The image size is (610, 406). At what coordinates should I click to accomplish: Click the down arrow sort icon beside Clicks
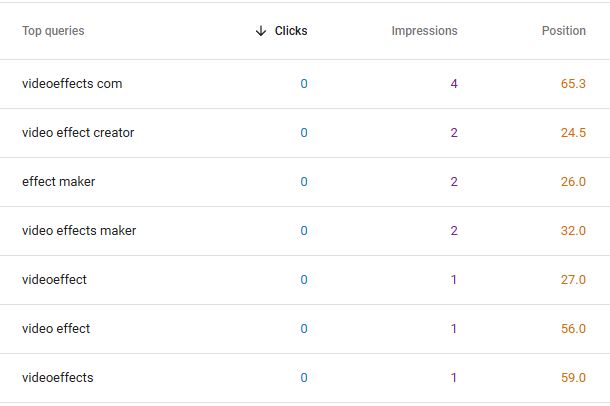point(261,31)
